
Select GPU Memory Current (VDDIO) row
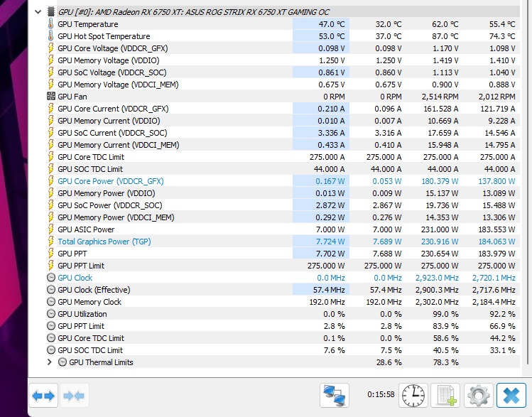[283, 121]
